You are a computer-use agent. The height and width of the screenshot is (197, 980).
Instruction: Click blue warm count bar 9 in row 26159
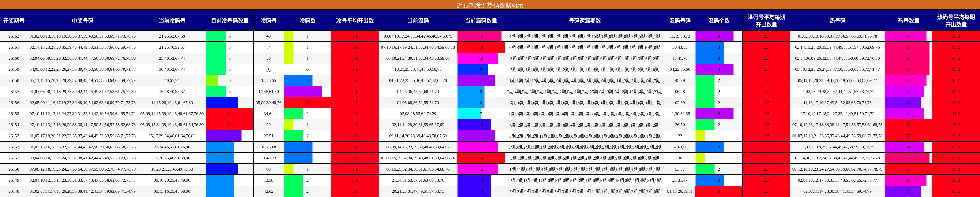point(473,69)
